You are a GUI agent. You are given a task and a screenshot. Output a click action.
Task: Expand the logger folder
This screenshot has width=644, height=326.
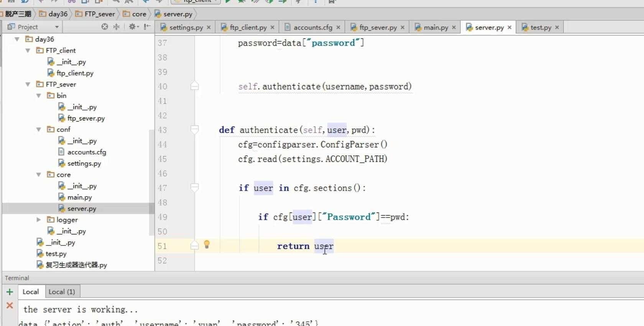[x=38, y=220]
